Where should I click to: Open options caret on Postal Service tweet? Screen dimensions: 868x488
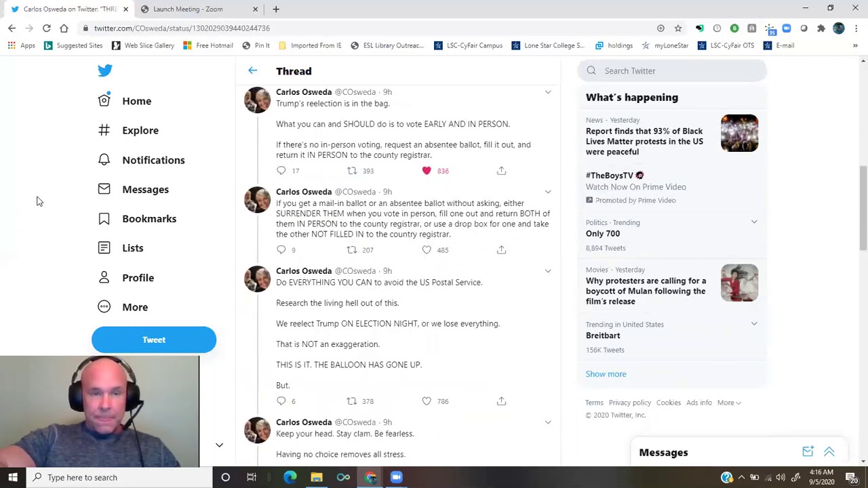click(x=548, y=271)
